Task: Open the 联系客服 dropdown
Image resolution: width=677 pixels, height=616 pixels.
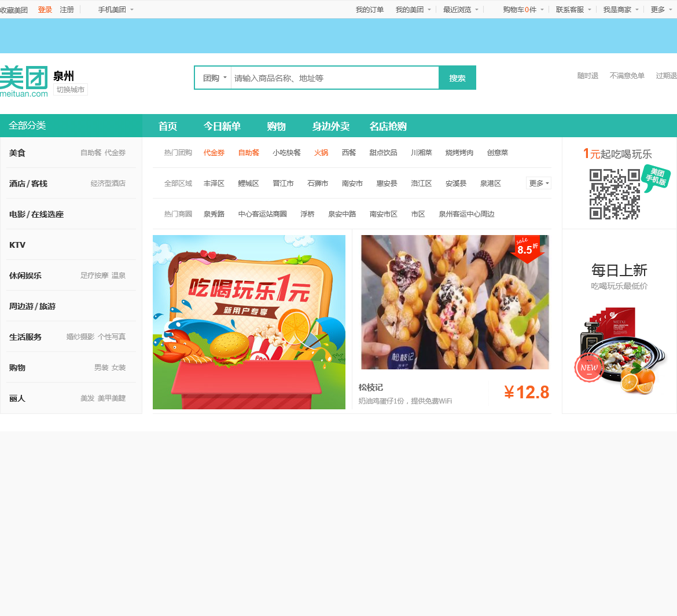Action: [573, 9]
